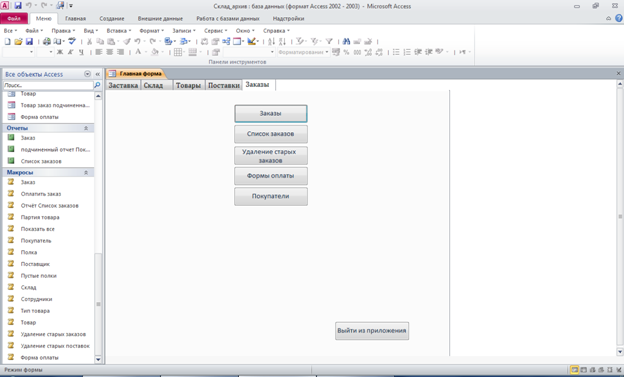Click the Формы оплаты button

pos(271,176)
